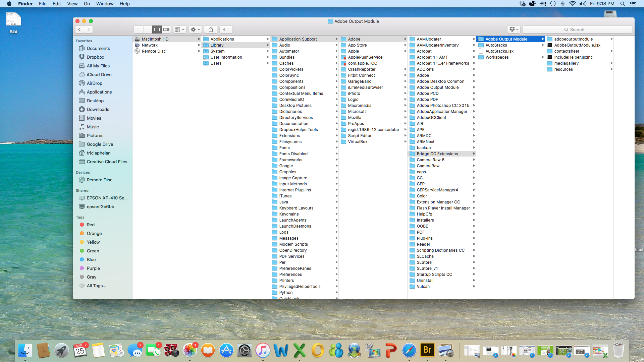Expand the AutoStacks folder arrow

(543, 45)
